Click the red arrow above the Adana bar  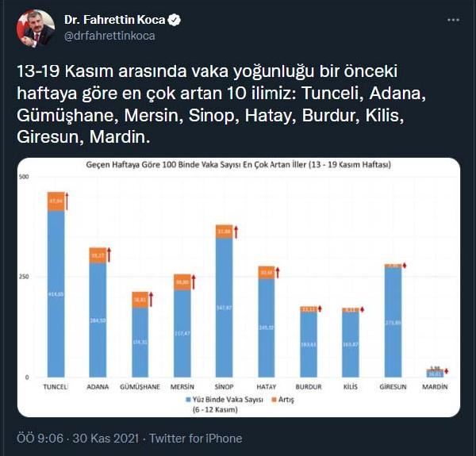pyautogui.click(x=109, y=255)
